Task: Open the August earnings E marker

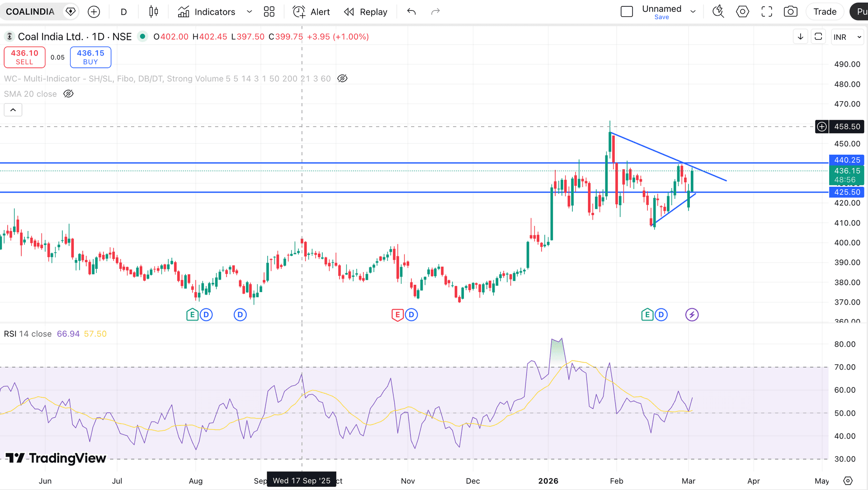Action: pos(192,315)
